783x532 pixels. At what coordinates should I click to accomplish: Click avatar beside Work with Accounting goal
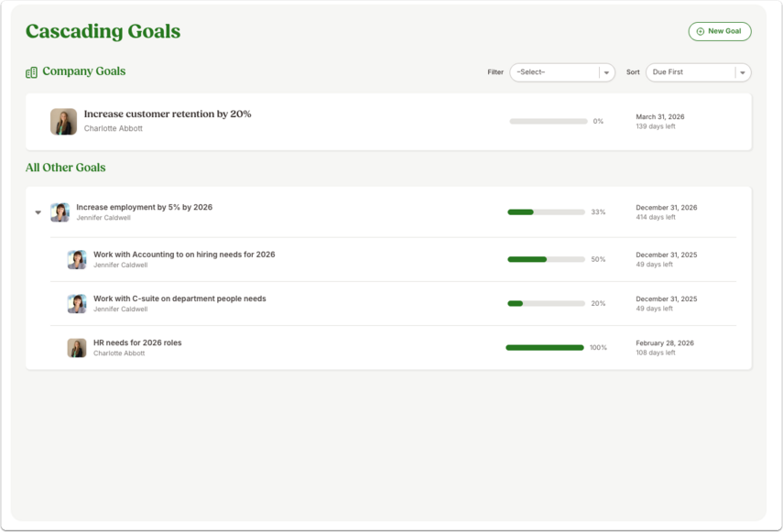[77, 259]
